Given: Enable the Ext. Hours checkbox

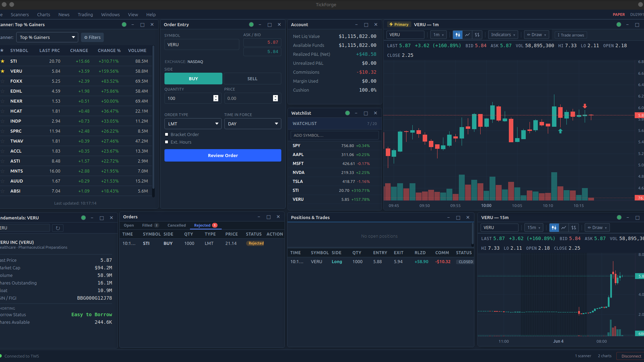Looking at the screenshot, I should pyautogui.click(x=167, y=142).
